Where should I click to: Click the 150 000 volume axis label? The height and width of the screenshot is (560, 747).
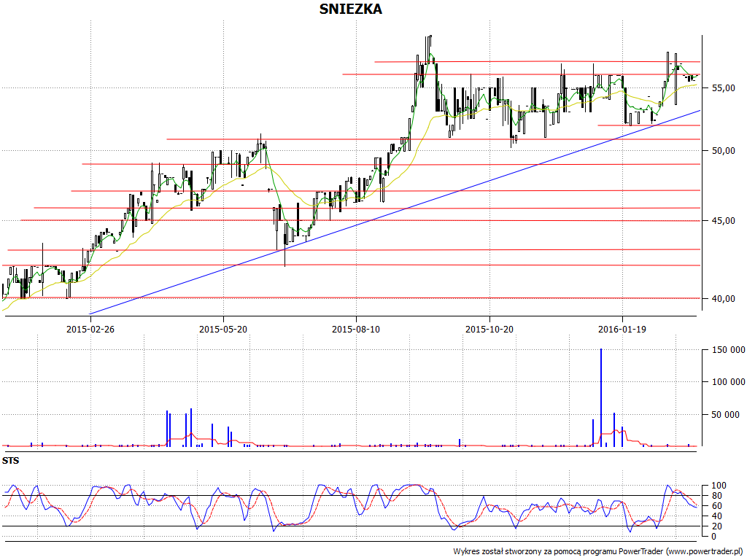pyautogui.click(x=728, y=350)
